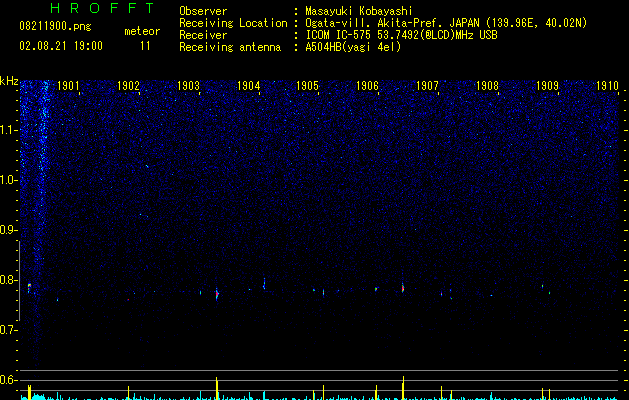Click the Receiving Location label
This screenshot has height=400, width=629.
pos(233,23)
